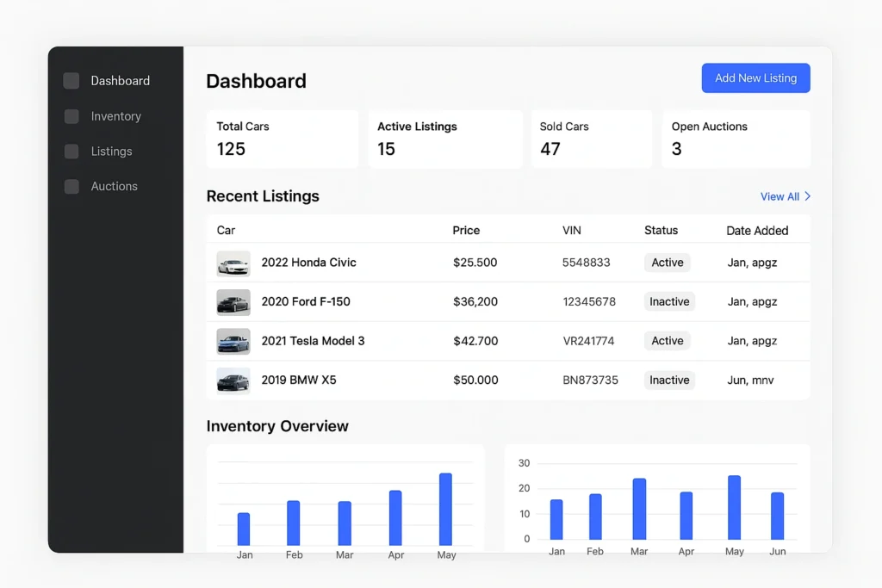Sort the table by Date Added header

(x=757, y=231)
